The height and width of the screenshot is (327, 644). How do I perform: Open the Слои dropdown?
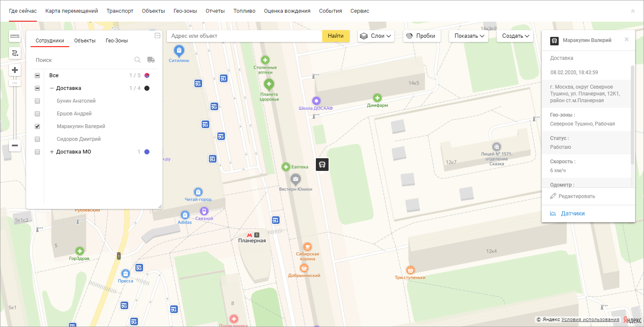376,36
